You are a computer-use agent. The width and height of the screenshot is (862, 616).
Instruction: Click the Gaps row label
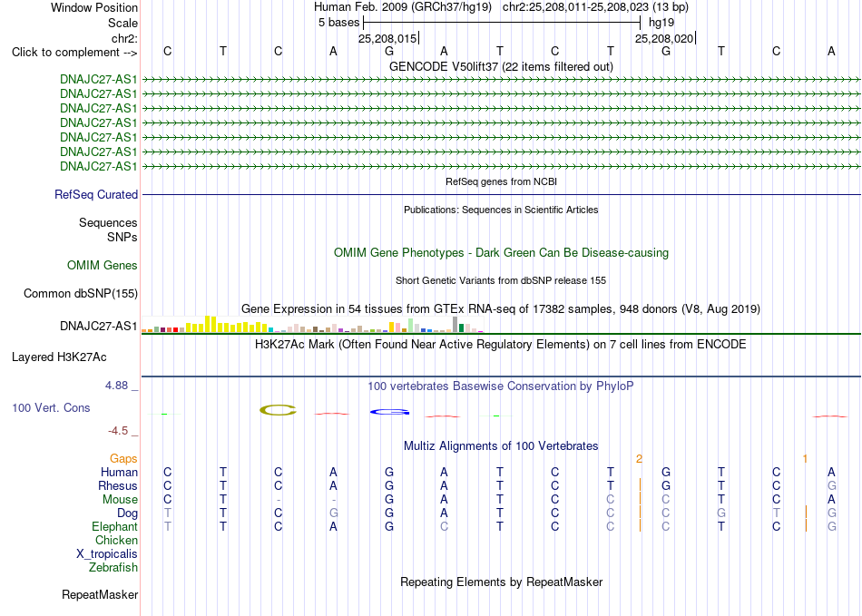[x=123, y=458]
